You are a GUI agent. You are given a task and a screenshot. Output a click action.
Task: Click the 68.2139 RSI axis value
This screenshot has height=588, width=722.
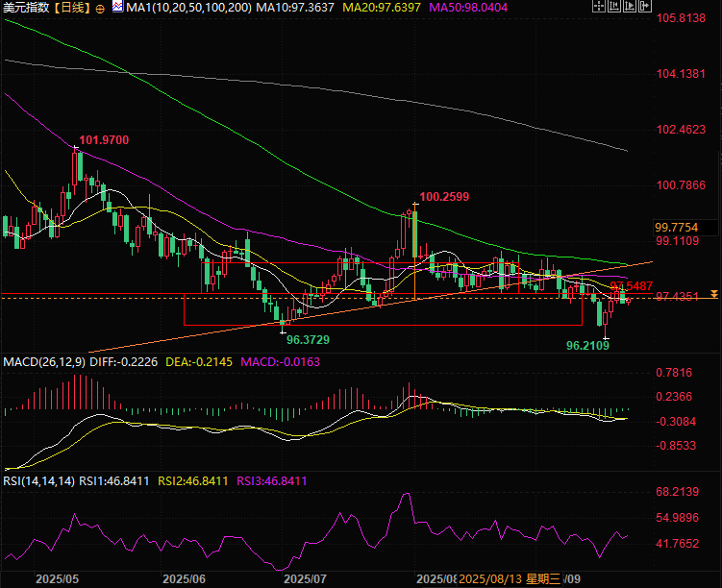click(x=678, y=492)
